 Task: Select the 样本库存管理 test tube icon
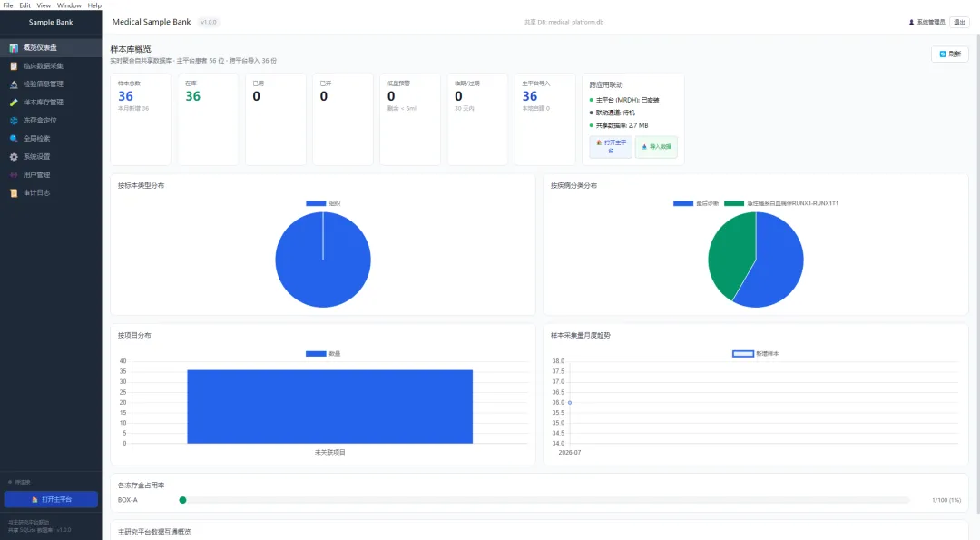(13, 103)
